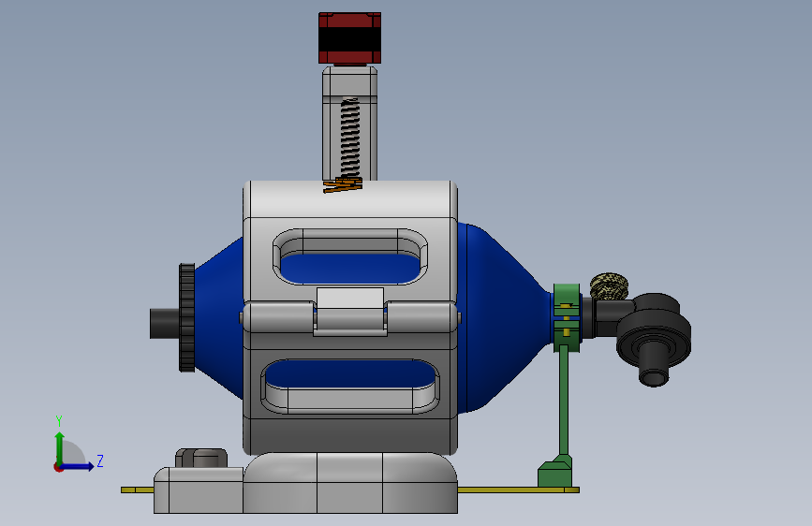Click the upper slot opening of housing

(350, 256)
